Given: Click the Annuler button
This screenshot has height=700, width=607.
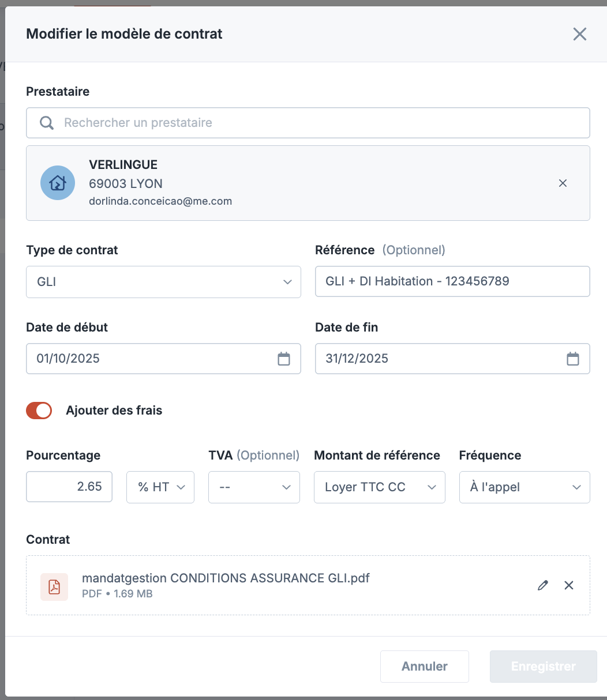Looking at the screenshot, I should (x=424, y=667).
